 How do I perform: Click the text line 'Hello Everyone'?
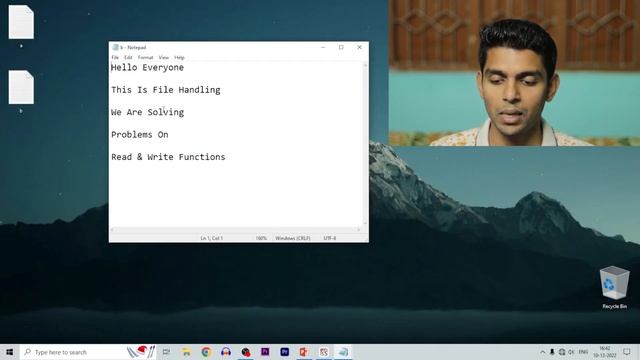[147, 67]
